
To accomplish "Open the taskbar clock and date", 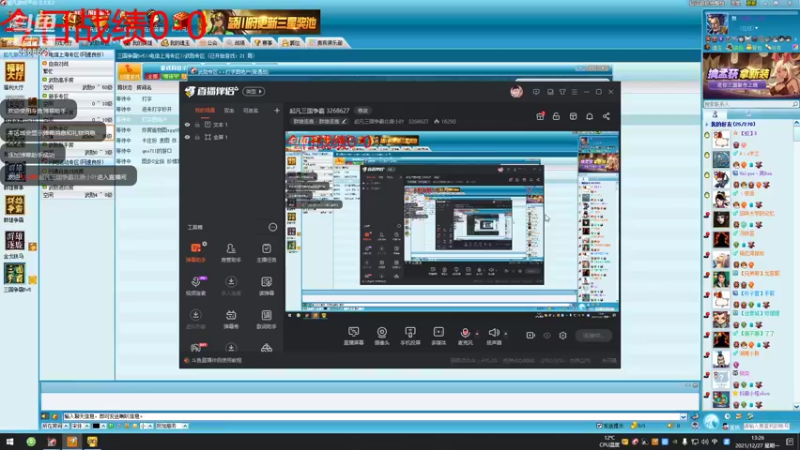I will click(757, 441).
